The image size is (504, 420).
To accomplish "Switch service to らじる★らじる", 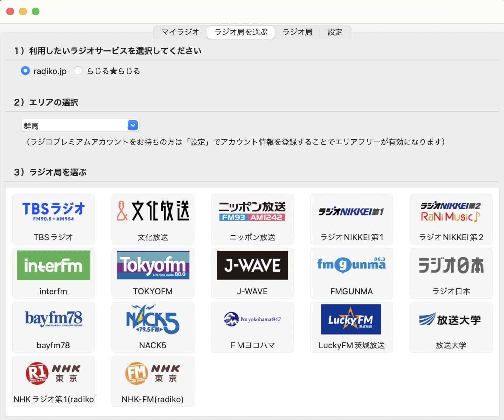I will click(x=78, y=71).
